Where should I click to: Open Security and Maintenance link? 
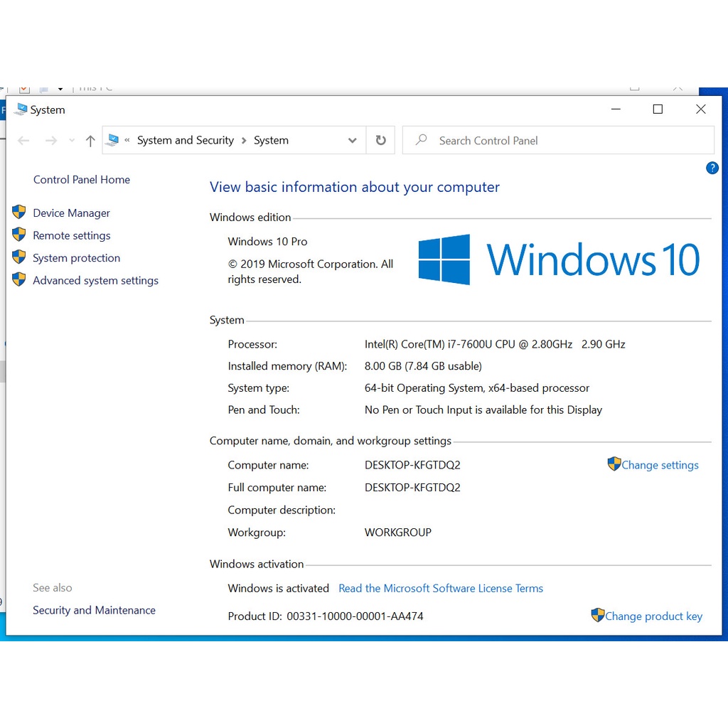point(94,610)
